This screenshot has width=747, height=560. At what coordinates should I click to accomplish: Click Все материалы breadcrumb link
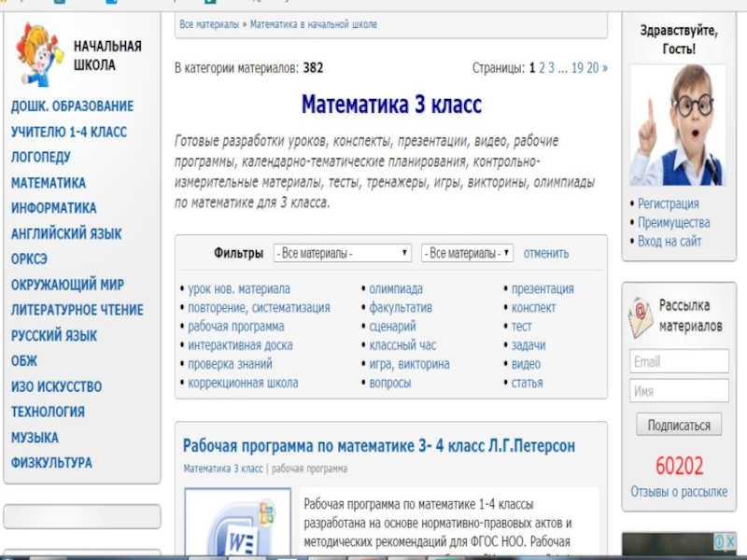click(x=209, y=24)
